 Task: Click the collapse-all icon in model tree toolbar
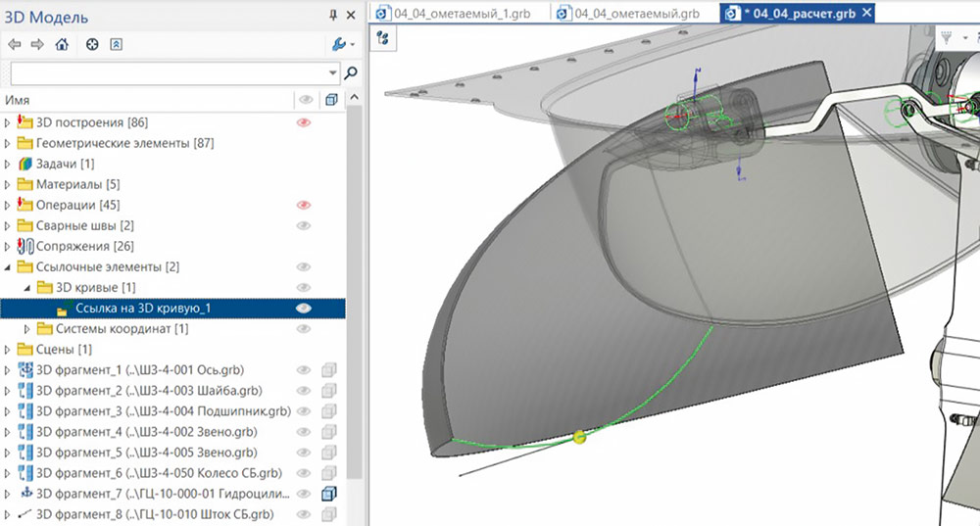[117, 44]
